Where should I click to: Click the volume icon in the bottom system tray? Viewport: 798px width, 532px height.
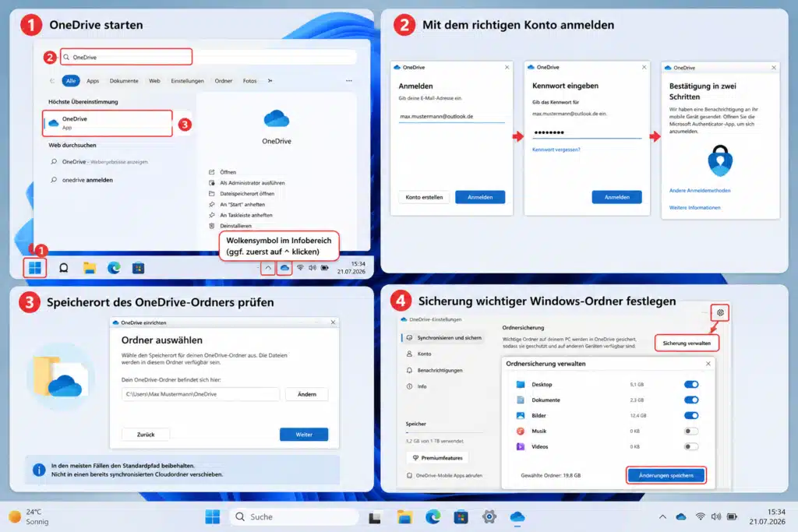pos(716,516)
